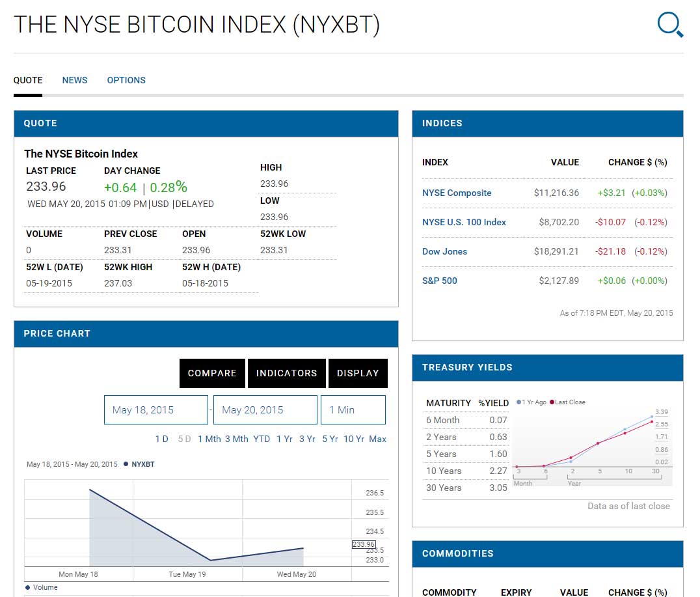The image size is (700, 597).
Task: Click the 2 Years treasury yield row
Action: tap(466, 437)
